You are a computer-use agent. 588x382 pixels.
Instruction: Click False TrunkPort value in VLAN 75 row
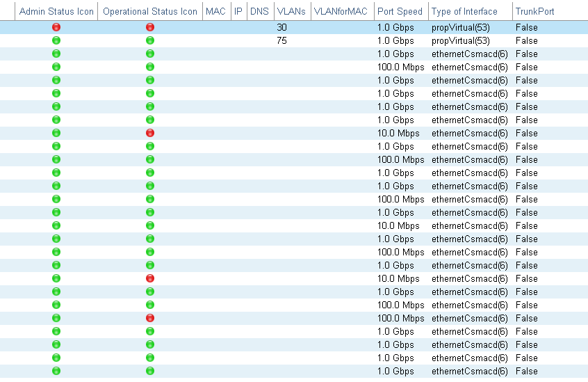click(x=527, y=40)
